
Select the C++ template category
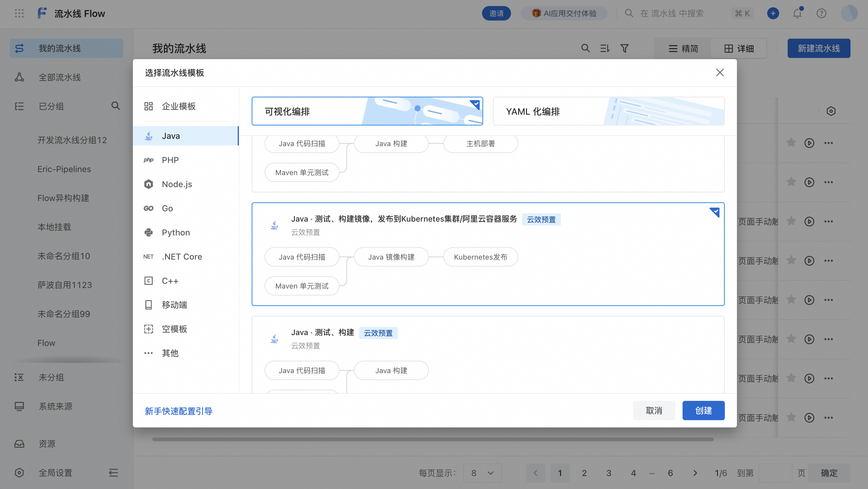[x=186, y=281]
